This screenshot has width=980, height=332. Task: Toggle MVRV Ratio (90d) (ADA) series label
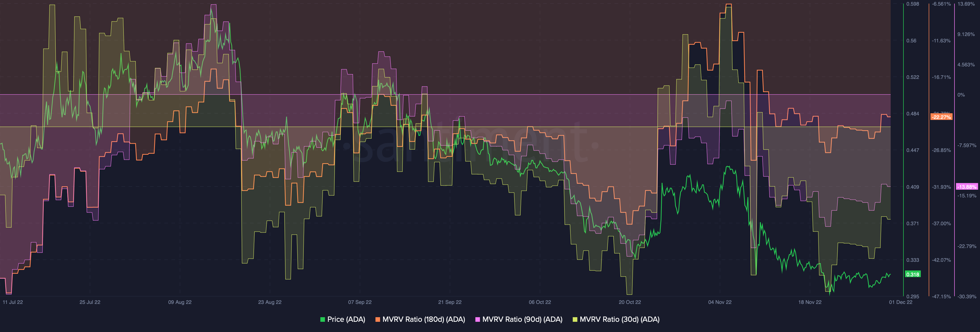(x=522, y=319)
